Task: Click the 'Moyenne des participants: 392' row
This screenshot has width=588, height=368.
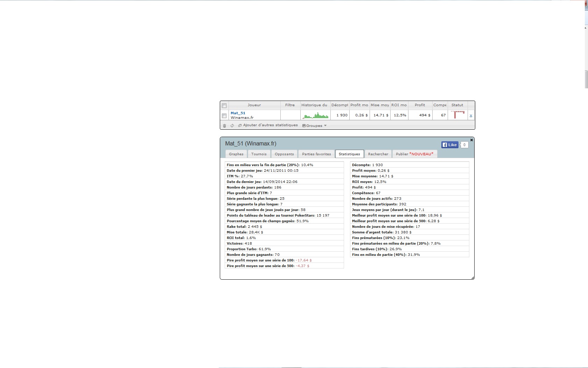Action: click(x=409, y=204)
